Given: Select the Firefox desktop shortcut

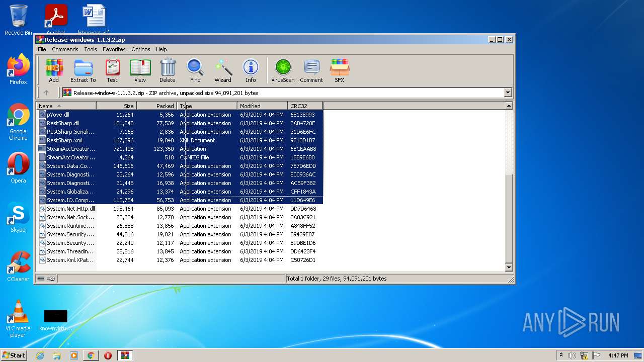Looking at the screenshot, I should tap(18, 69).
